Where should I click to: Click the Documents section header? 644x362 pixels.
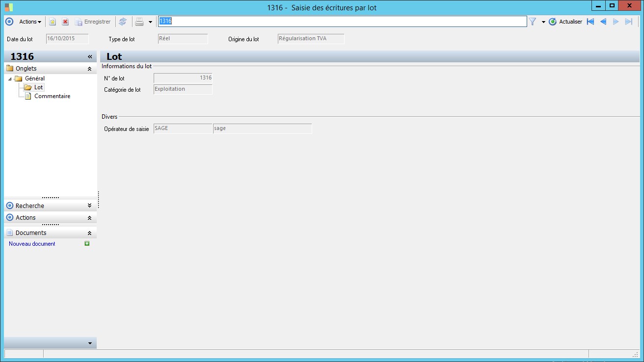(50, 233)
